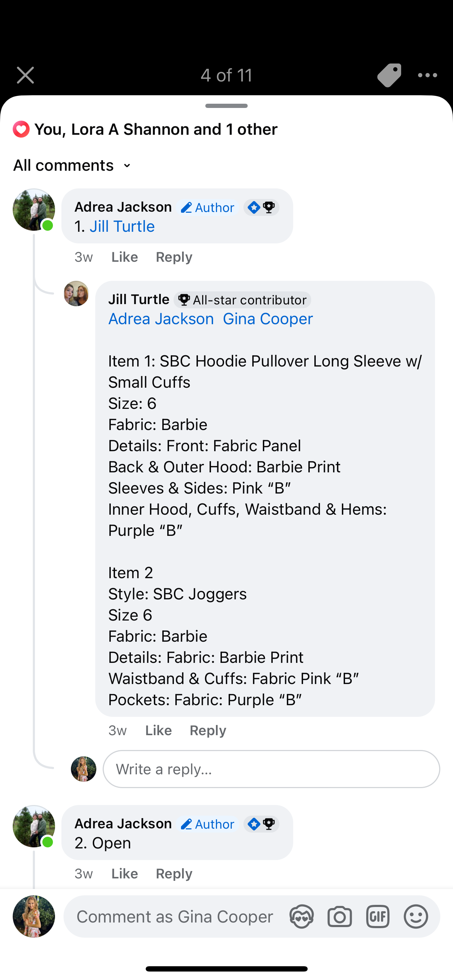Tap the "Comment as Gina Cooper" field
Image resolution: width=453 pixels, height=980 pixels.
(175, 917)
